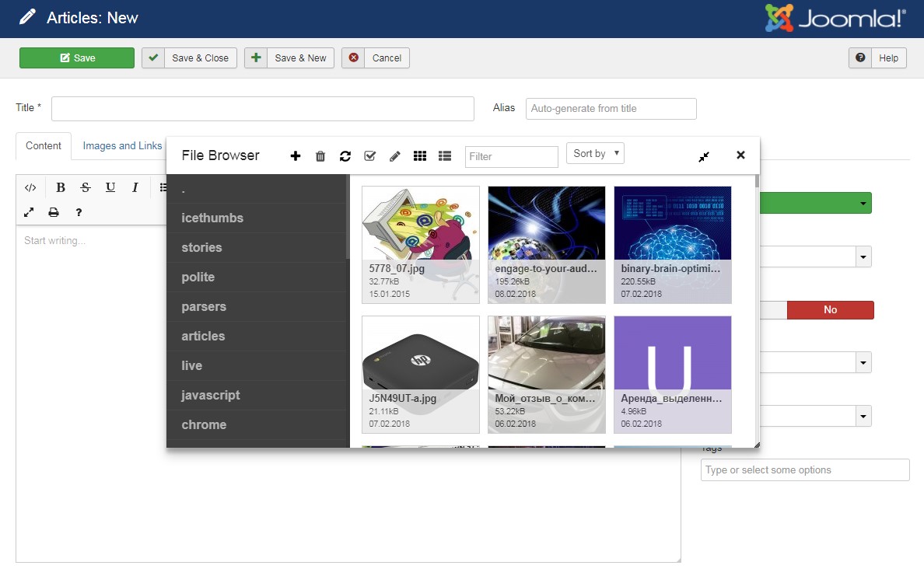
Task: Shrink the File Browser with the compress icon
Action: click(x=704, y=157)
